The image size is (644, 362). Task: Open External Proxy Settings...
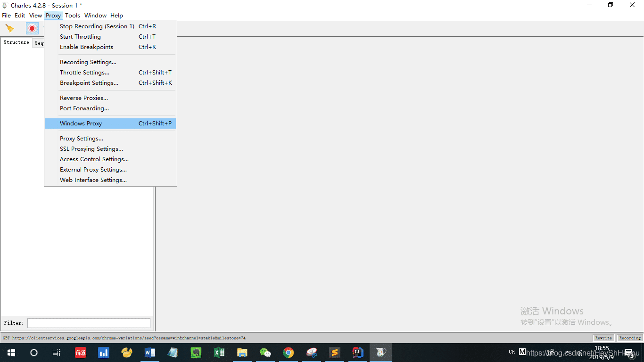[110, 170]
